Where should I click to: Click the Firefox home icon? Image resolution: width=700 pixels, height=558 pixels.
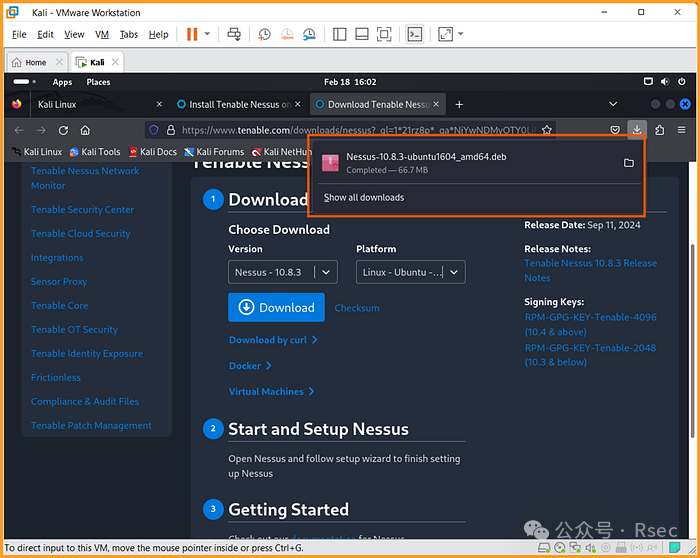(86, 130)
